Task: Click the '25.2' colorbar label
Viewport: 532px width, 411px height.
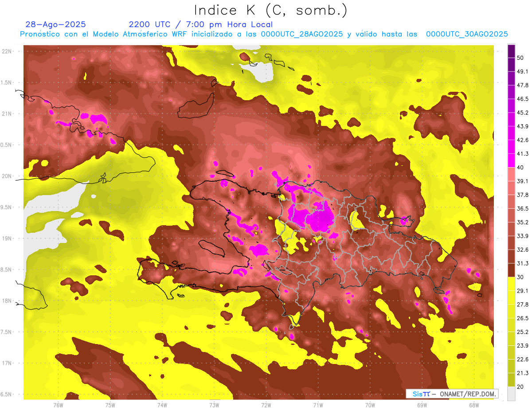Action: click(x=523, y=332)
